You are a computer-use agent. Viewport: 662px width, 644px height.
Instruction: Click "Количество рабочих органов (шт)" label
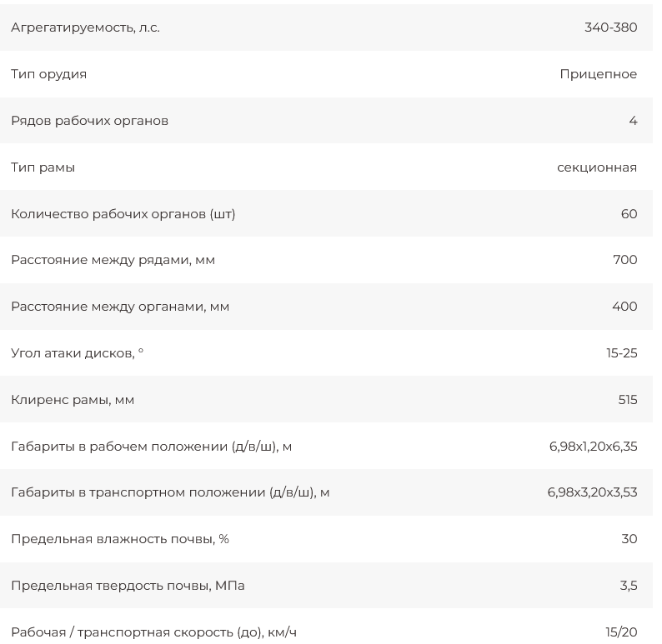coord(123,214)
